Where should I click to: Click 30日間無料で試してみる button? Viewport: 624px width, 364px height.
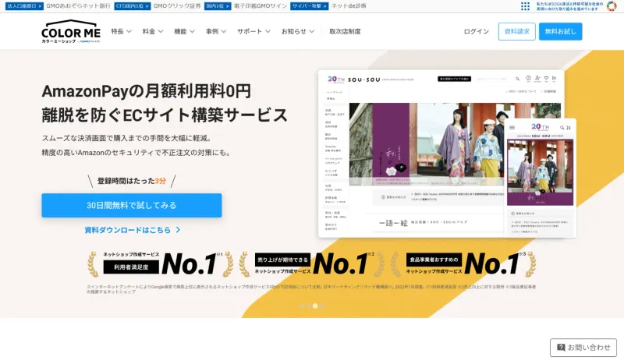click(132, 205)
